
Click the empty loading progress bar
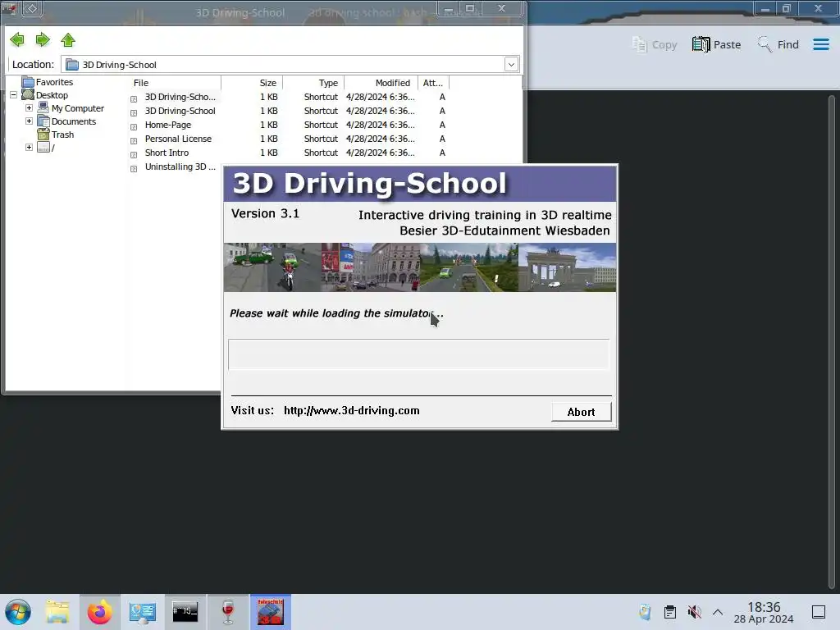click(x=418, y=354)
